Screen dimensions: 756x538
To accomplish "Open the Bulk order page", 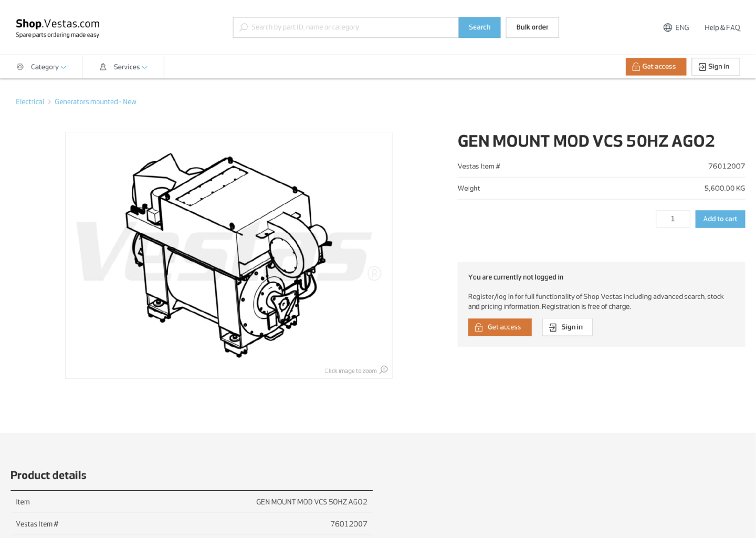I will [x=532, y=27].
